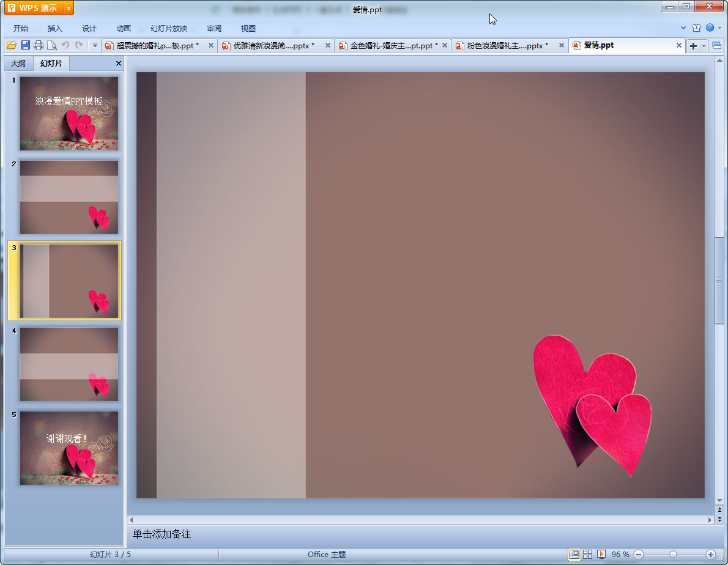Viewport: 728px width, 565px height.
Task: Click horizontal scrollbar right arrow
Action: click(x=710, y=520)
